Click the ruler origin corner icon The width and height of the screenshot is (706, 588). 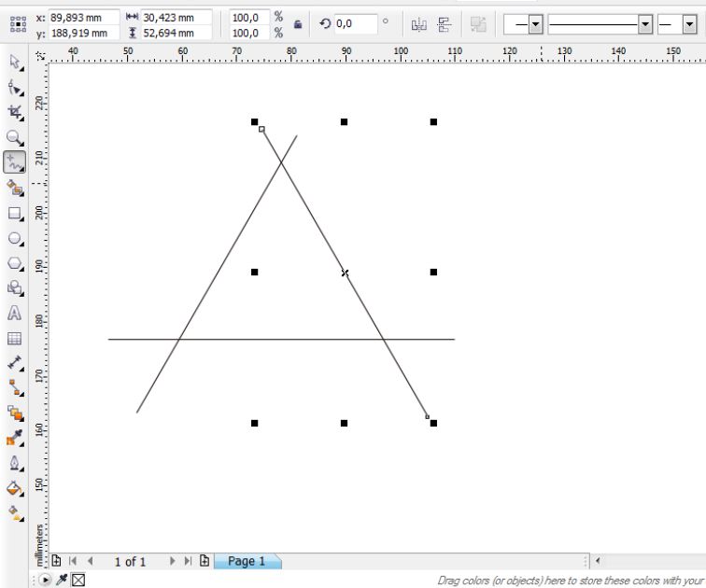point(40,55)
